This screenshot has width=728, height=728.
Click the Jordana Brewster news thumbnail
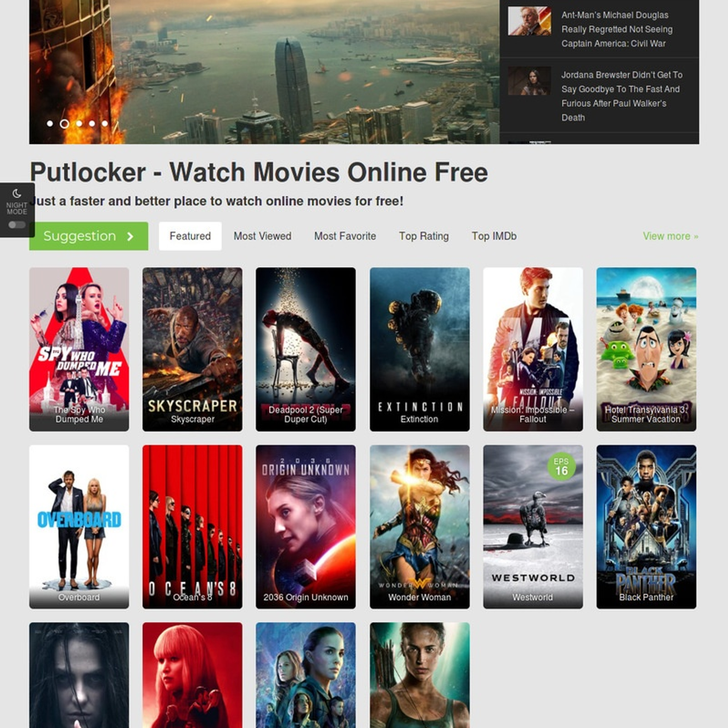click(x=529, y=81)
